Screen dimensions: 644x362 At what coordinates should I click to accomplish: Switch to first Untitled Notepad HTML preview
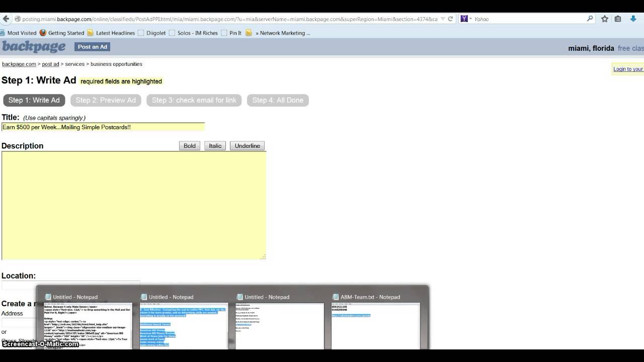[89, 325]
